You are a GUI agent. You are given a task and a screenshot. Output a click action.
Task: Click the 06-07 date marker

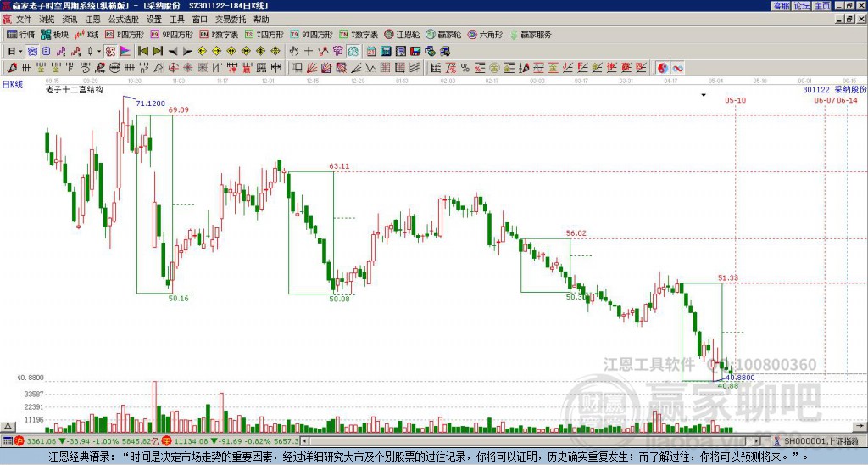(824, 100)
